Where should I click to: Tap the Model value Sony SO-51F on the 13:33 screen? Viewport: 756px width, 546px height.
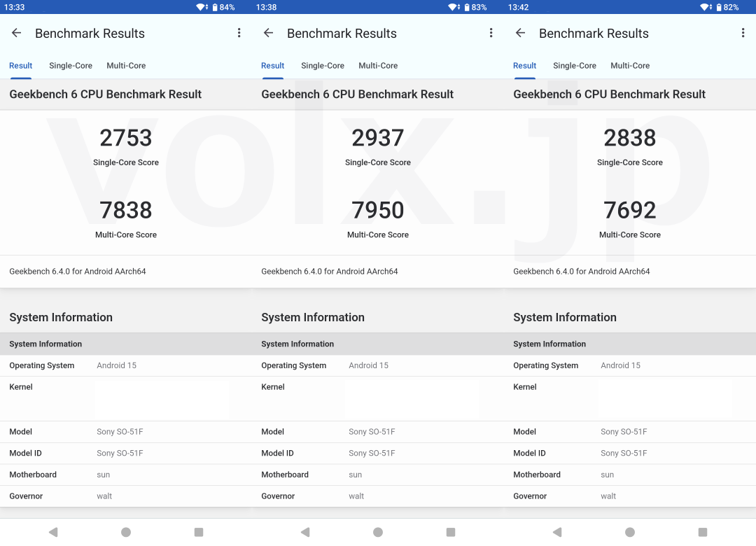click(120, 432)
